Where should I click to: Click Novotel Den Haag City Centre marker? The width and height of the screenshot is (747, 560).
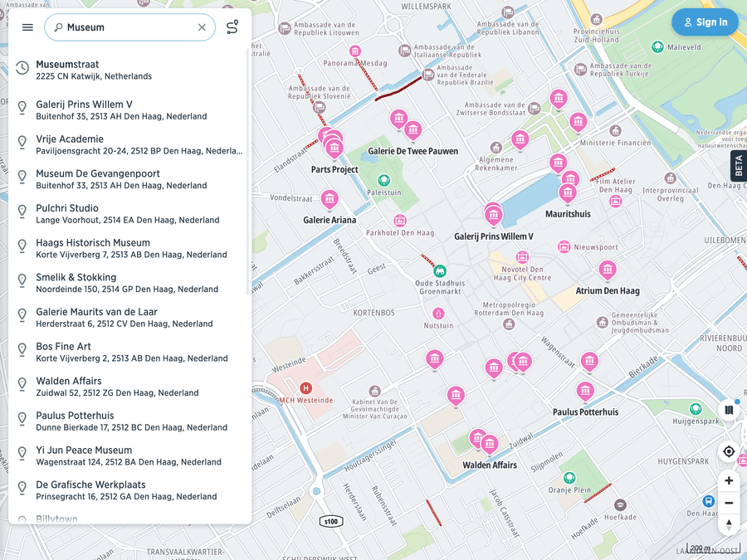coord(522,258)
